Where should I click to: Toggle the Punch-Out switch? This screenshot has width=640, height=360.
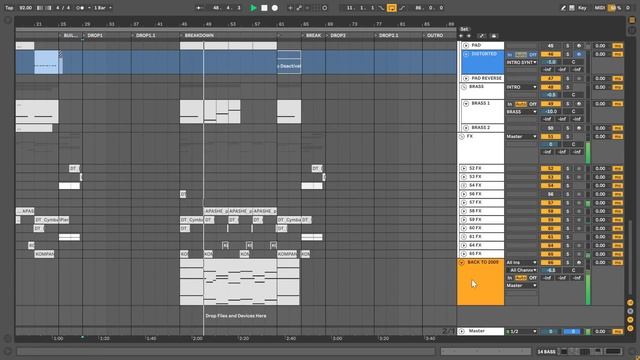[402, 8]
